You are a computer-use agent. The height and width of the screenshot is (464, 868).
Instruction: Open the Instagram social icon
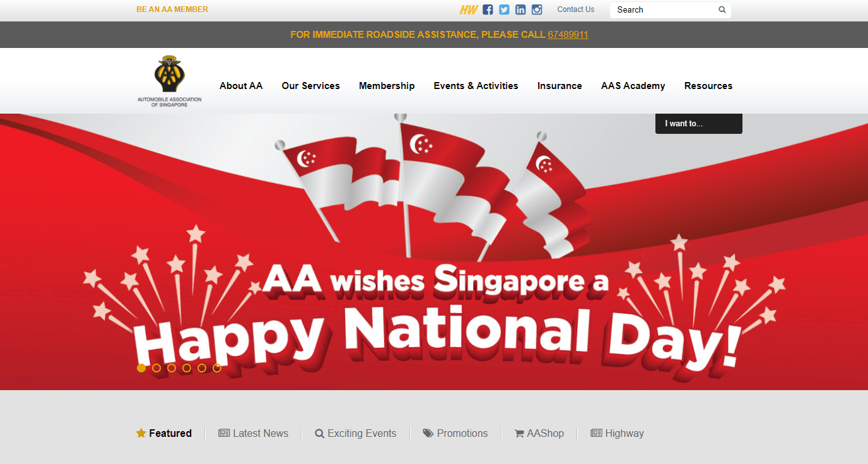pos(537,9)
